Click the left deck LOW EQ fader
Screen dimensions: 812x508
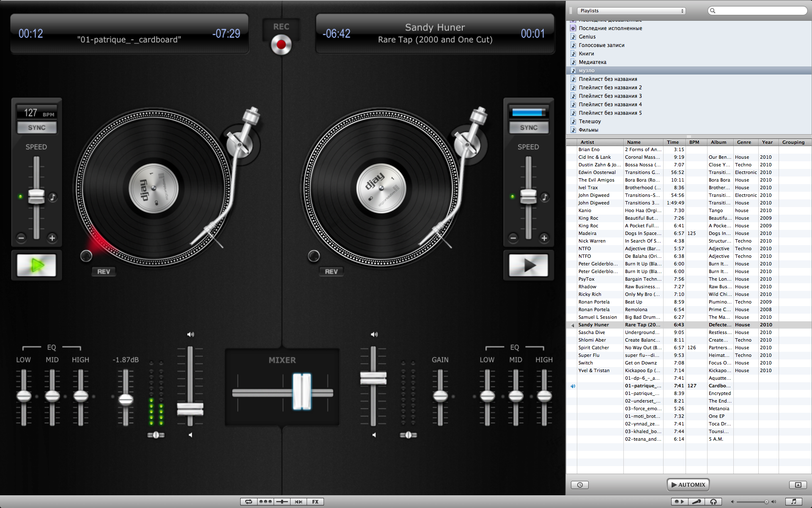click(x=24, y=396)
